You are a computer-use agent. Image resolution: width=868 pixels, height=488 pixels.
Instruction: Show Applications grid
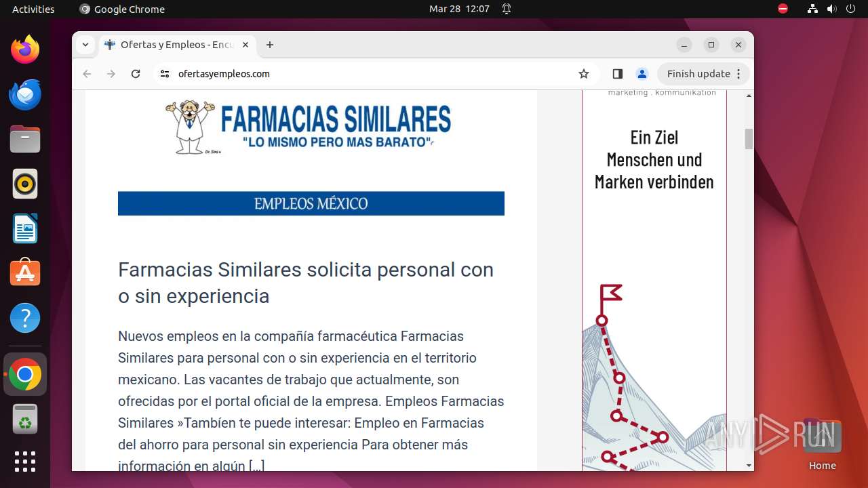tap(25, 462)
